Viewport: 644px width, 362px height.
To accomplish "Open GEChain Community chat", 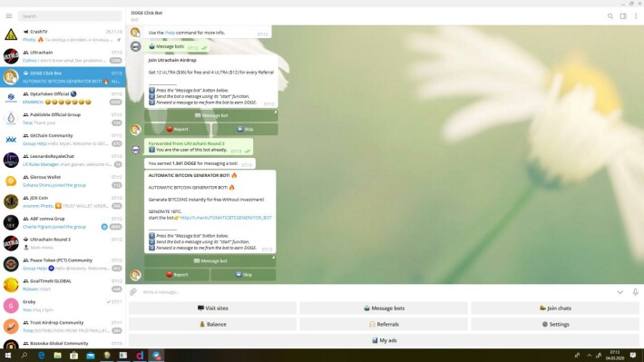I will 63,140.
